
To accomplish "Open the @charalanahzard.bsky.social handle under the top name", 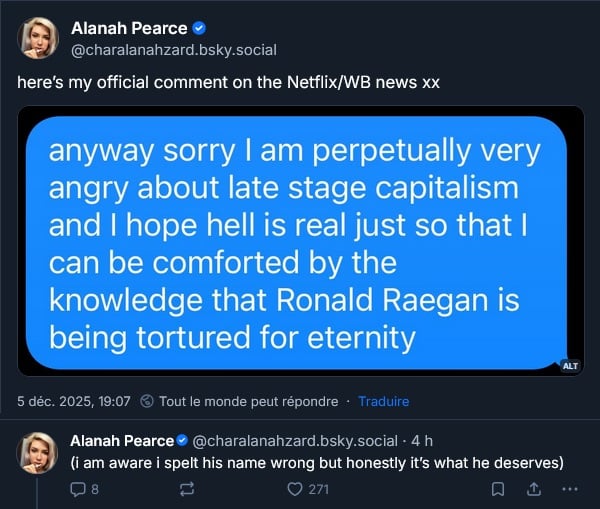I will pyautogui.click(x=173, y=50).
